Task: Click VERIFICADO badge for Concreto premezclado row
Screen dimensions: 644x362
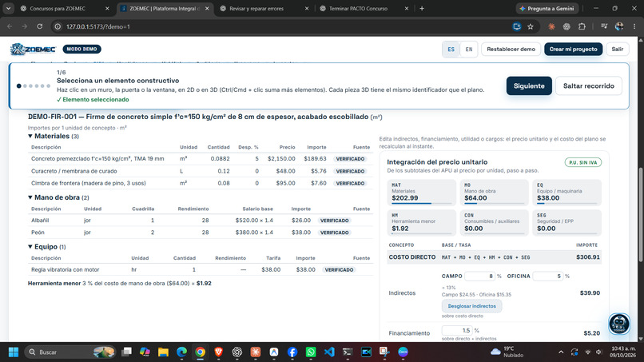Action: 350,159
